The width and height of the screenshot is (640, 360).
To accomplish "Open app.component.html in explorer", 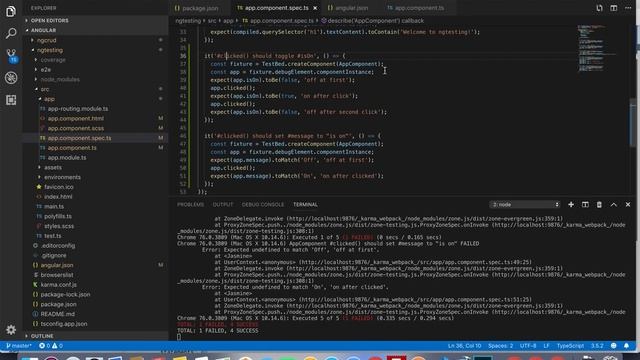I will pos(96,118).
